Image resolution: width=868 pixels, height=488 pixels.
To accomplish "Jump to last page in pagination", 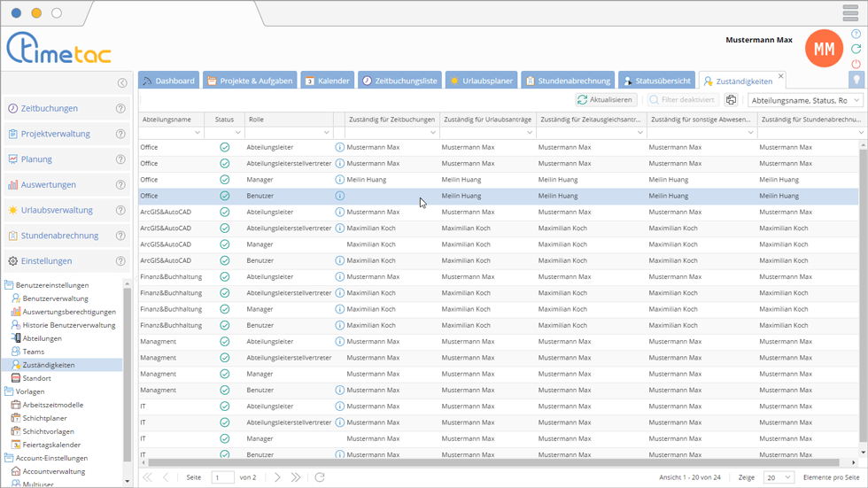I will tap(296, 477).
